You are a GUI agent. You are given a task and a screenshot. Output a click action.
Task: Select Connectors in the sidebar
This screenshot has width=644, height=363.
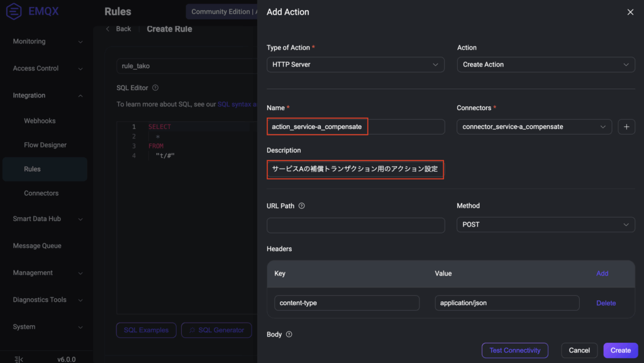pos(42,193)
